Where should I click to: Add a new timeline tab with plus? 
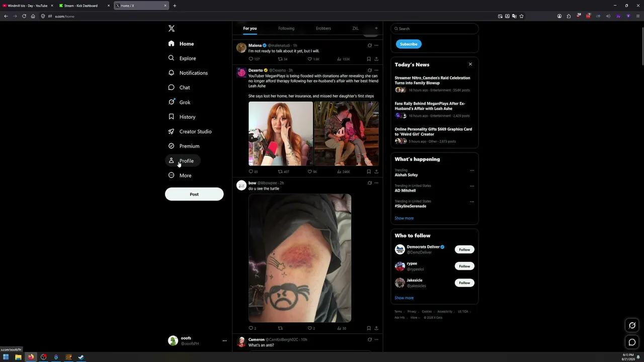[x=376, y=28]
